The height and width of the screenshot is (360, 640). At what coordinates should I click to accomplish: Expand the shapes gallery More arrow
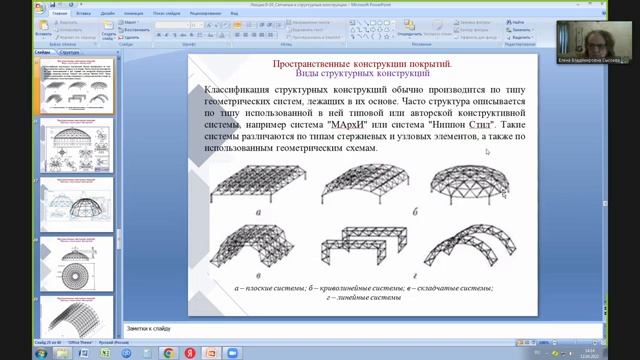point(393,37)
